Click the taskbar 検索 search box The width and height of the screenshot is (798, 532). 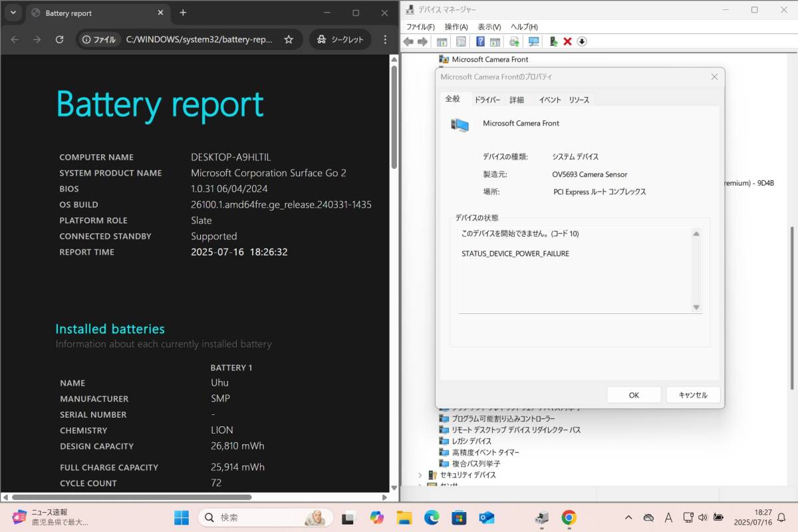click(x=266, y=517)
